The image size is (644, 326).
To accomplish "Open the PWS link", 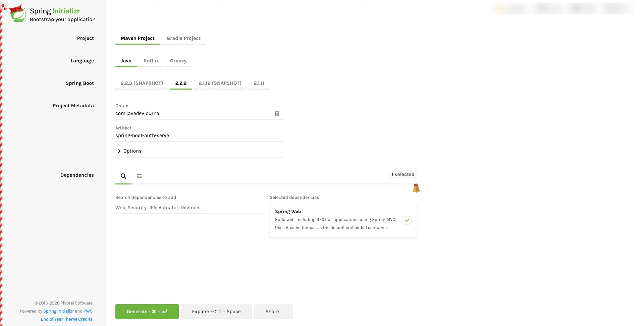I will tap(88, 311).
